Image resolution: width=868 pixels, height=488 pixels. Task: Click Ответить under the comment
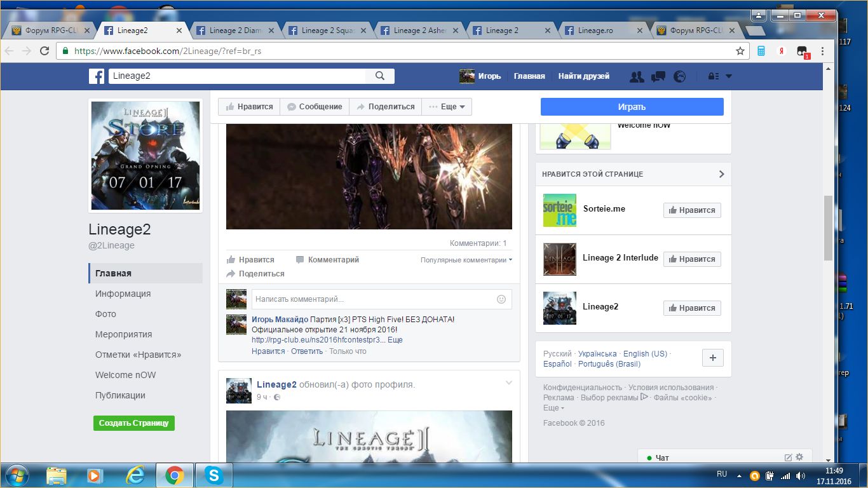click(307, 351)
